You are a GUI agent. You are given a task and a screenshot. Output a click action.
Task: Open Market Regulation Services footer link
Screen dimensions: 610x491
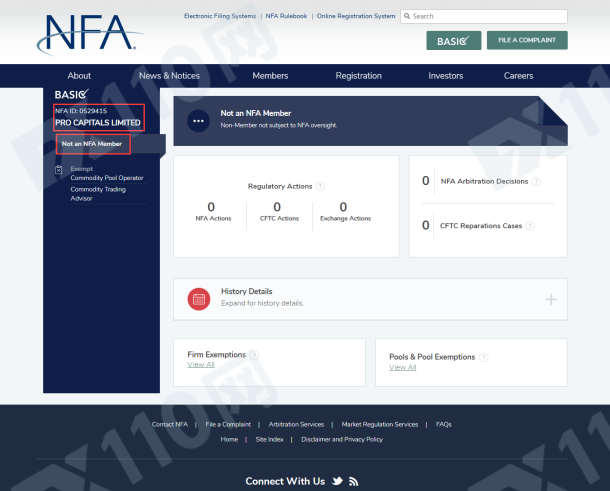[380, 424]
